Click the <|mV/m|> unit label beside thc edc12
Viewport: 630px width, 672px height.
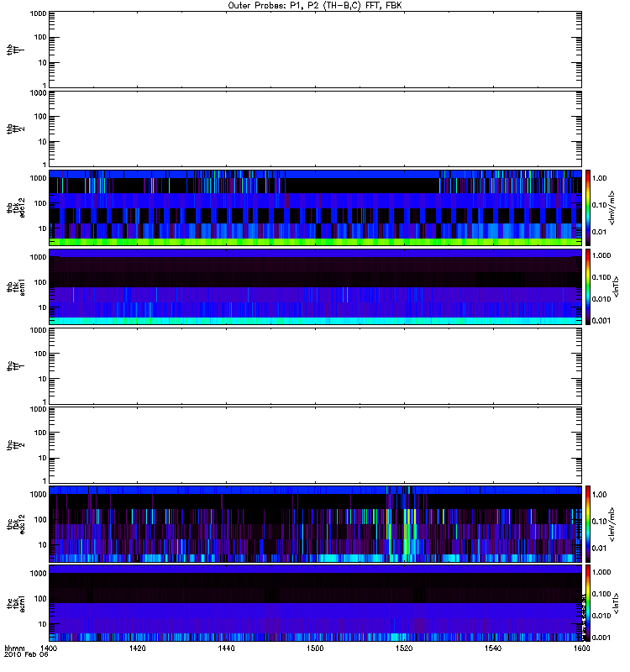[x=612, y=524]
